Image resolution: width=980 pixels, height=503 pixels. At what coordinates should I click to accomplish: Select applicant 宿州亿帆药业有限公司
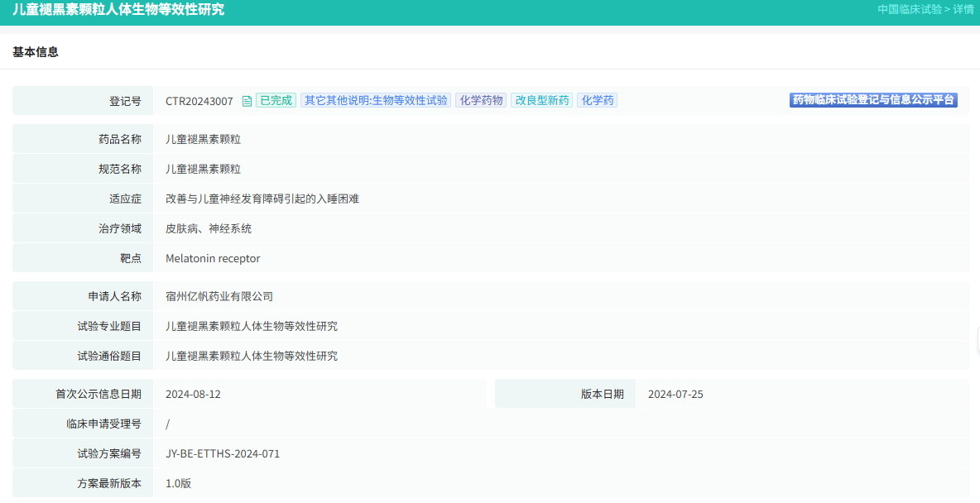point(219,295)
